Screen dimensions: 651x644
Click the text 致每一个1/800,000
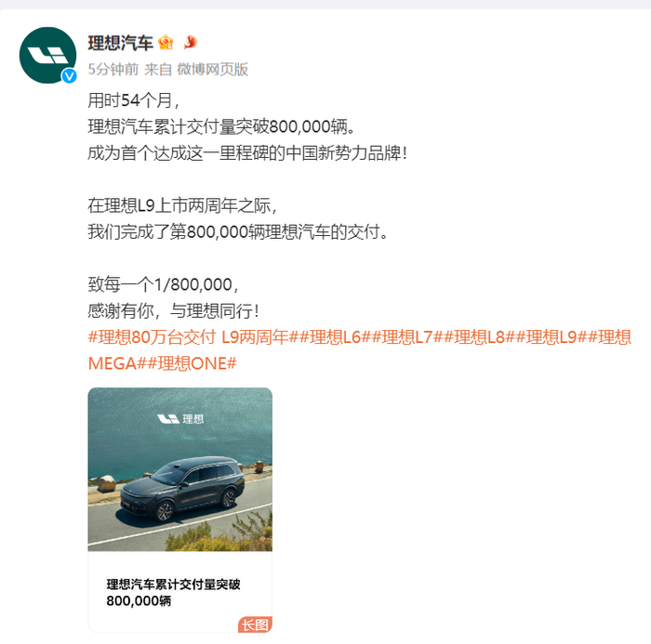(164, 284)
